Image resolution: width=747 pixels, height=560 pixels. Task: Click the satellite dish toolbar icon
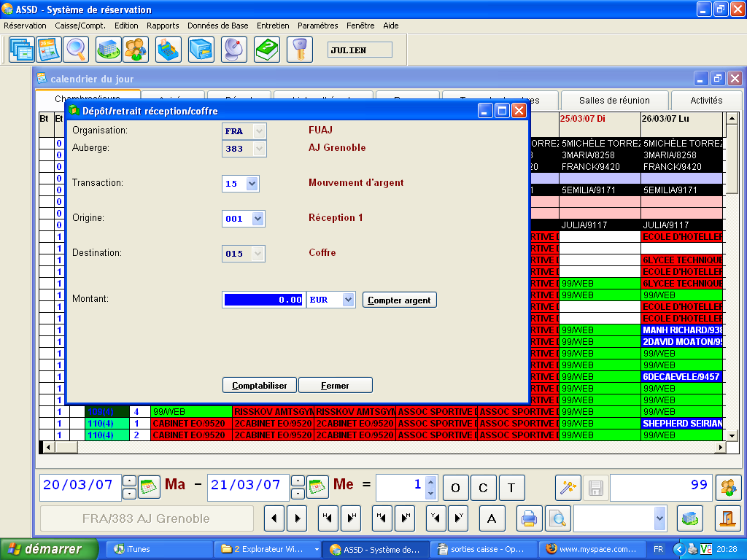(x=234, y=50)
